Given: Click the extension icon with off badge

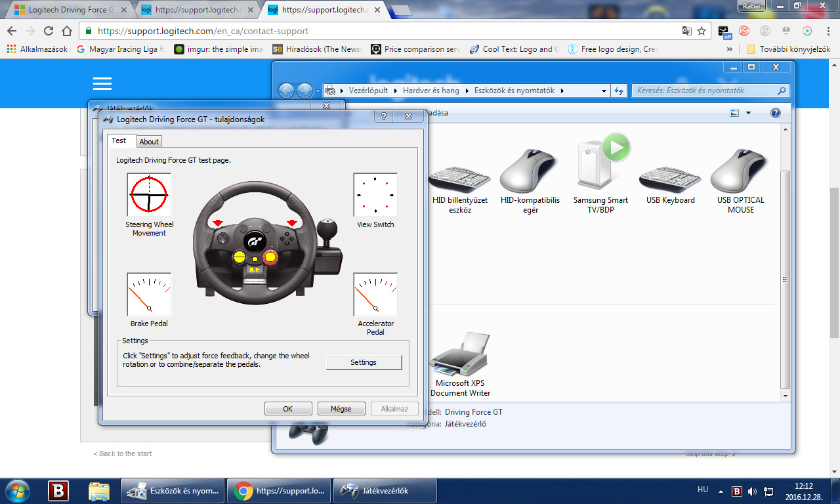Looking at the screenshot, I should (724, 31).
